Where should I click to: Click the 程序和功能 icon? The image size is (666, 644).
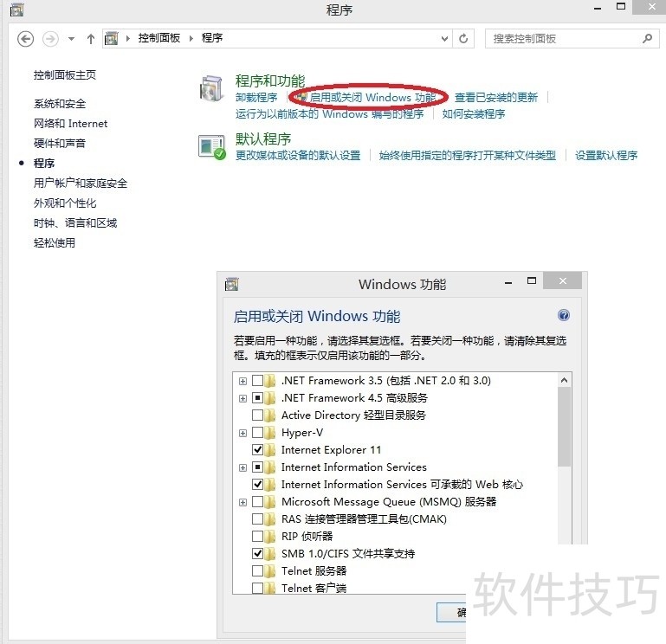211,89
